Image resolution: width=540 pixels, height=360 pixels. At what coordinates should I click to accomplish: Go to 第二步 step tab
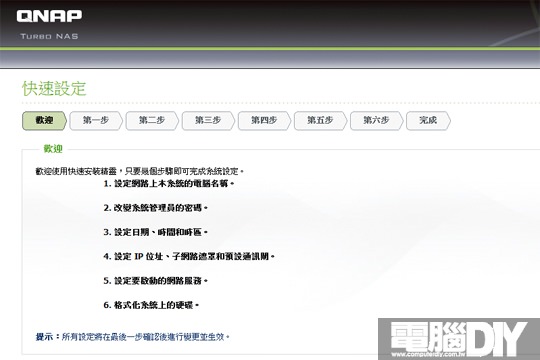[x=152, y=121]
